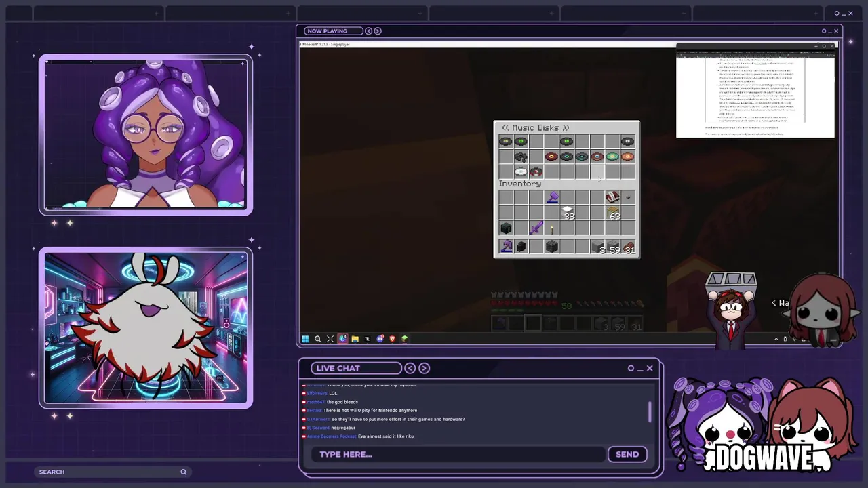
Task: Select the hotbar item stack of 31
Action: [629, 247]
